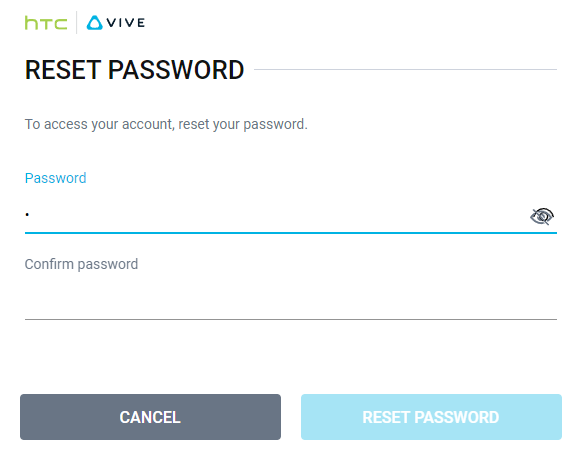Viewport: 570px width, 455px height.
Task: Click the VIVE triangle emblem
Action: [x=95, y=23]
